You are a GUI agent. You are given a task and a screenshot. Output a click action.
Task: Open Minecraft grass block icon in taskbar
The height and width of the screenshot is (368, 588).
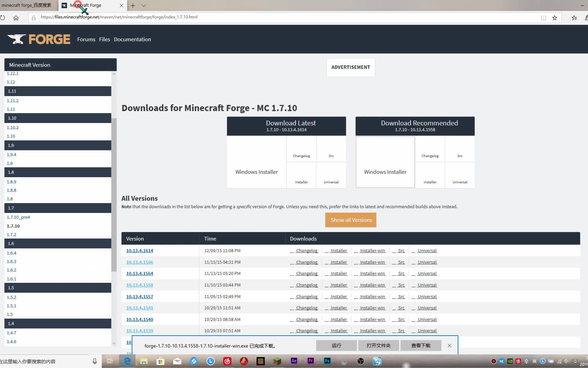[277, 361]
